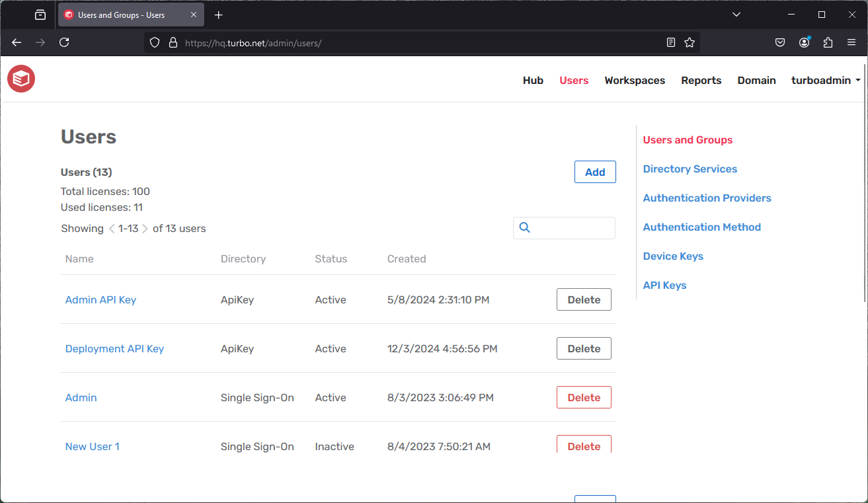Viewport: 868px width, 503px height.
Task: Open the list-all-tabs chevron in the title bar
Action: pos(736,14)
